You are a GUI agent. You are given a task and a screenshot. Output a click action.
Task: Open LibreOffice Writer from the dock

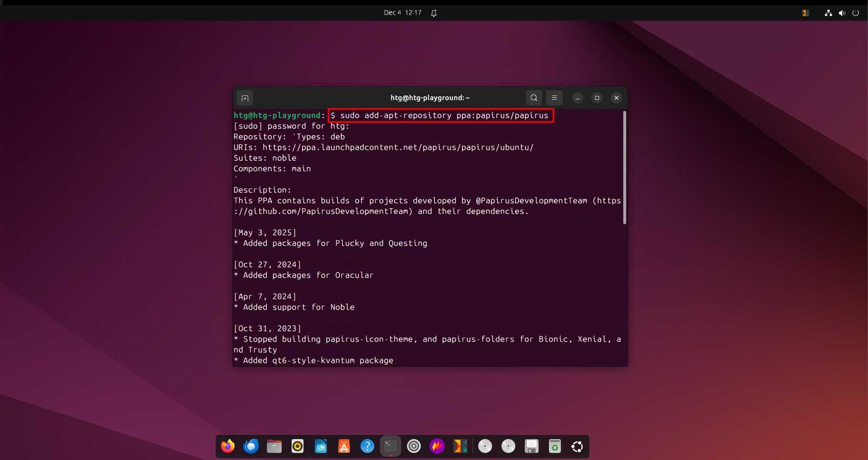pyautogui.click(x=321, y=446)
